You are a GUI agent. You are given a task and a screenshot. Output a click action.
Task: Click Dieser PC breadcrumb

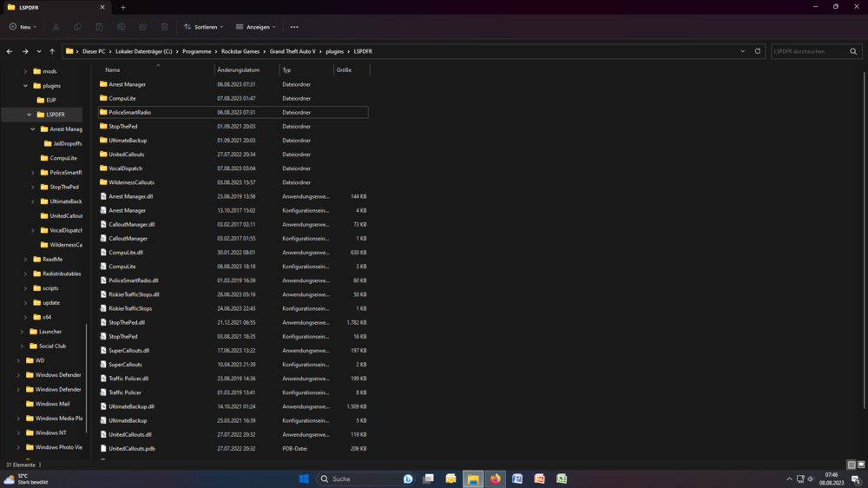(x=94, y=51)
